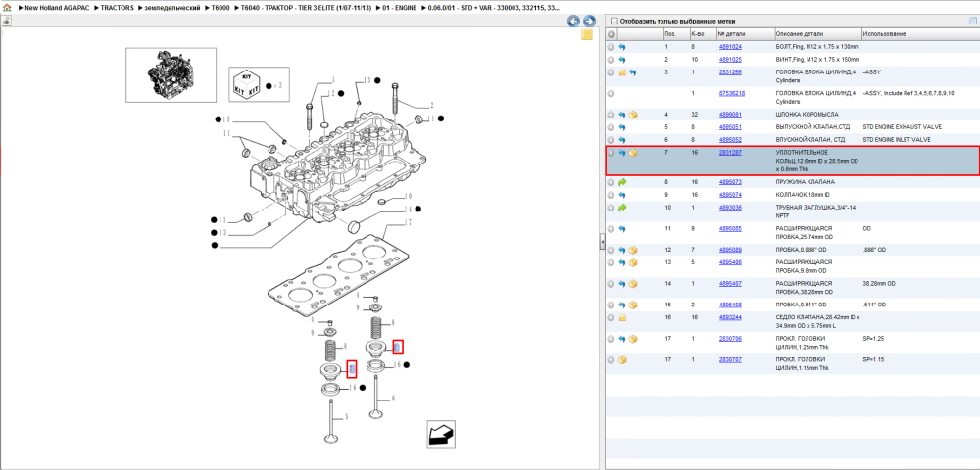This screenshot has width=980, height=470.
Task: Click package icon for part 4895406
Action: 632,262
